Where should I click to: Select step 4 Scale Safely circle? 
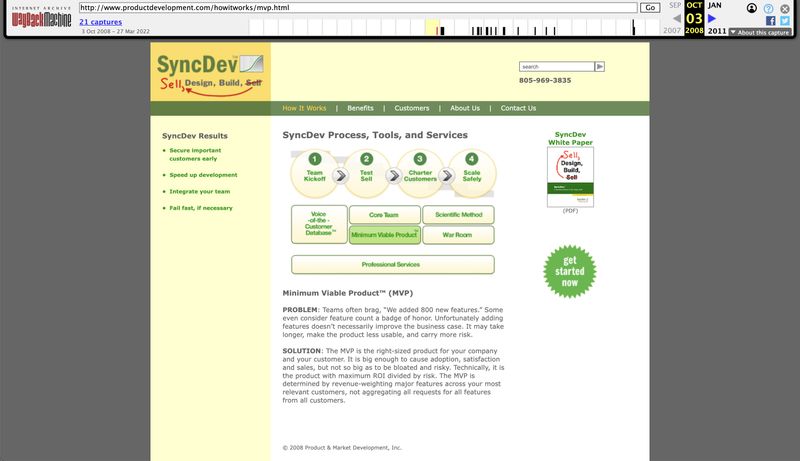click(x=472, y=174)
